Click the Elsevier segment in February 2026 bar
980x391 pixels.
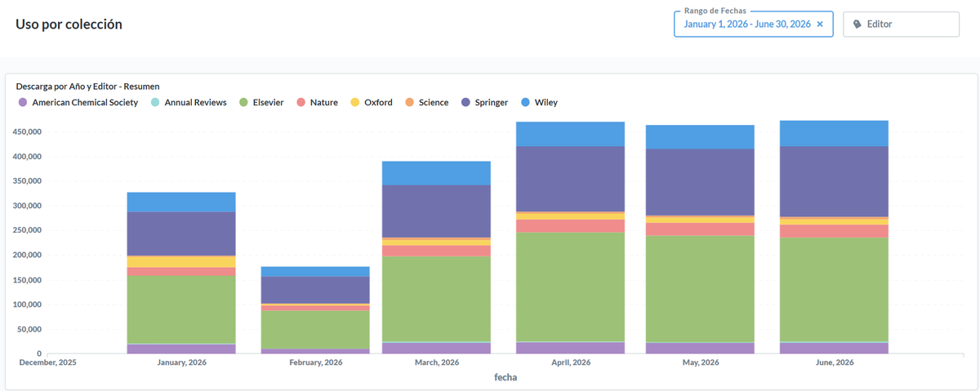click(315, 331)
